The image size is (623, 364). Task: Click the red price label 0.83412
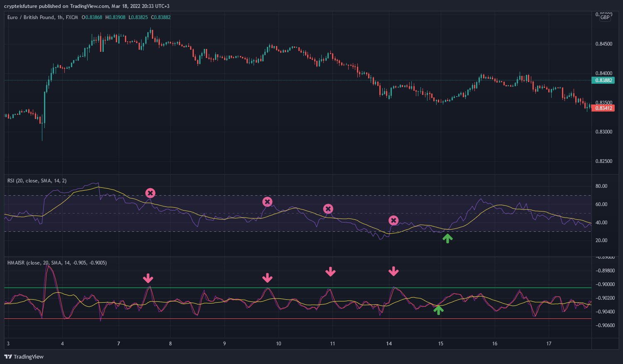pos(604,108)
